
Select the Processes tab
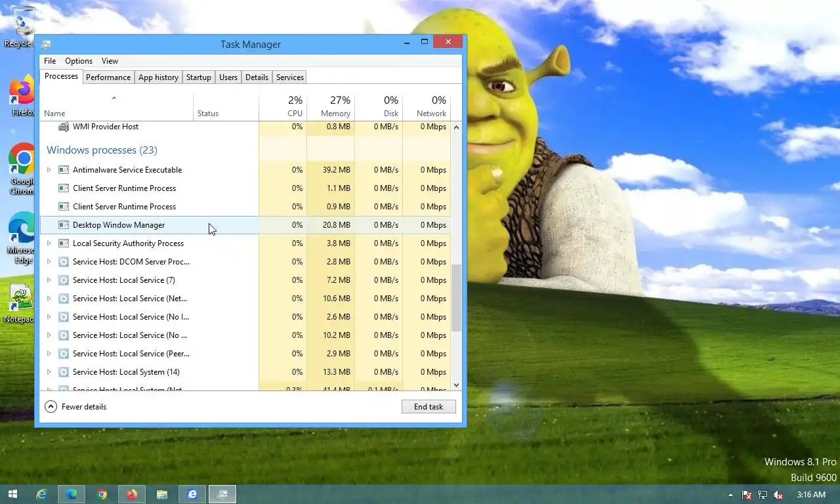point(62,77)
